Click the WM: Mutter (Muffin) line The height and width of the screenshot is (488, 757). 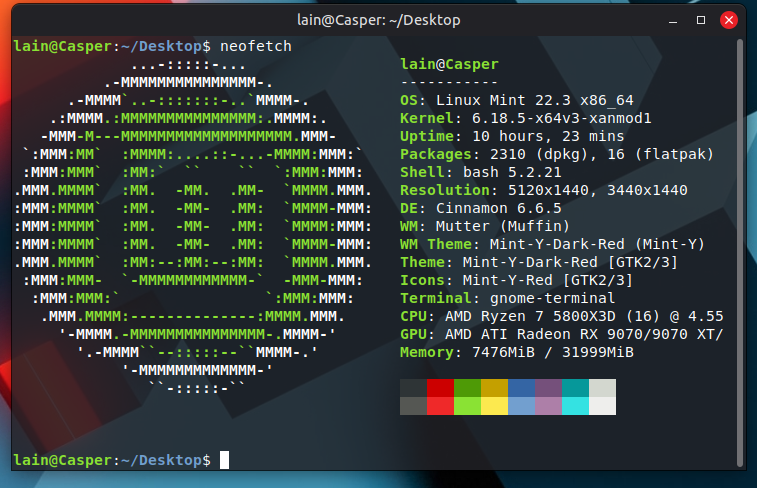[x=485, y=226]
